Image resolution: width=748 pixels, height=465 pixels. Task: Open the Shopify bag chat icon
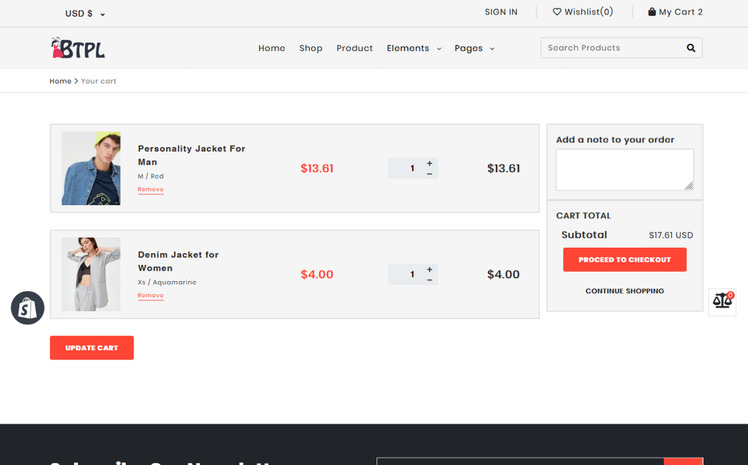pos(27,308)
